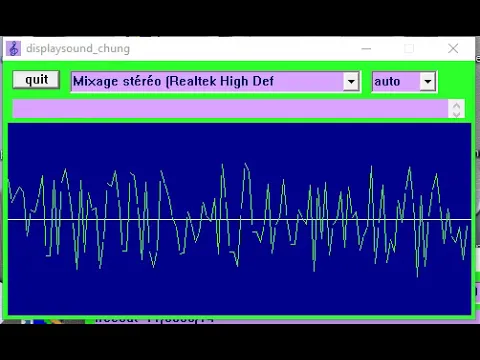
Task: Maximize the displaysound_chung window
Action: tap(409, 49)
